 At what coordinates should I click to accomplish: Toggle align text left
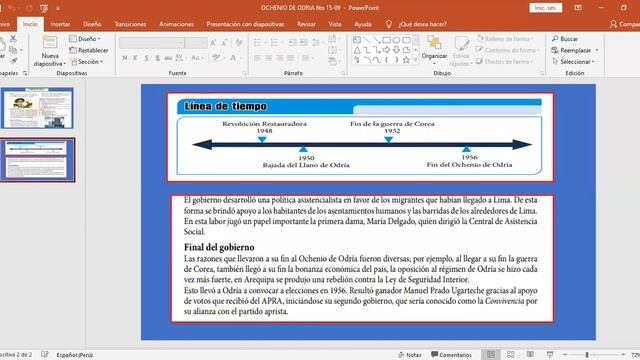tap(257, 58)
